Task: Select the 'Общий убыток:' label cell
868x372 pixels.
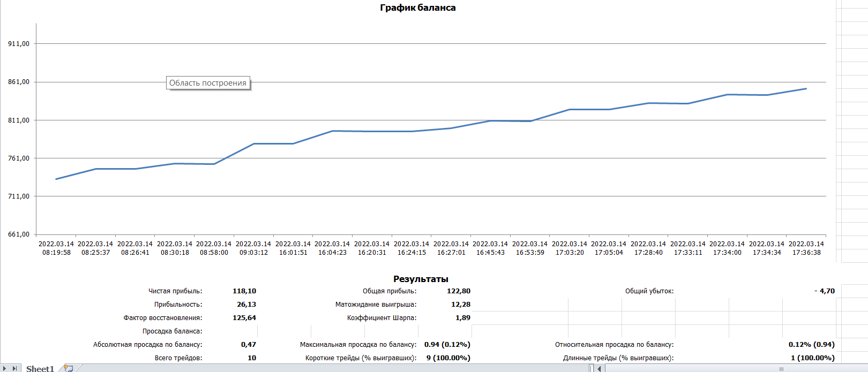Action: tap(649, 291)
